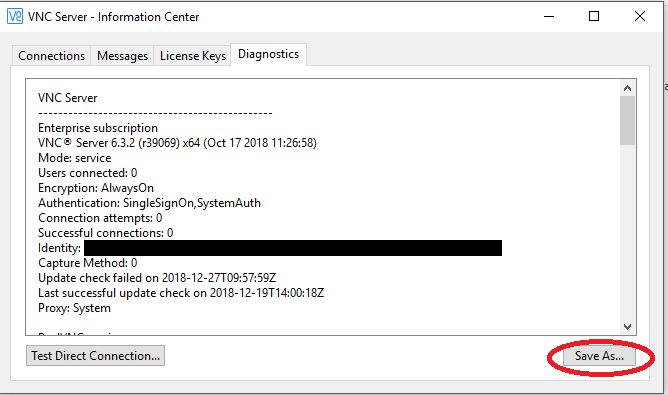Click the Save As... button
The height and width of the screenshot is (395, 668).
599,356
